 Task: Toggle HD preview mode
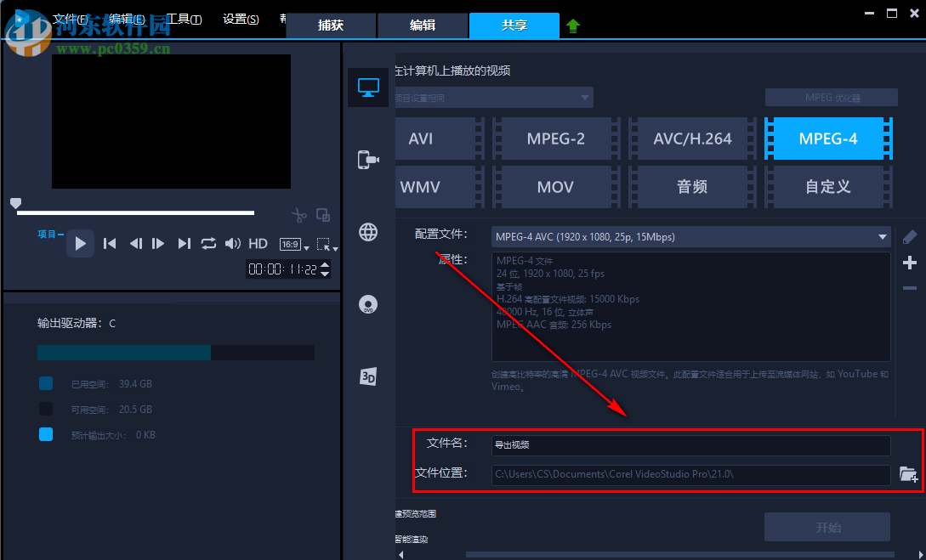[x=258, y=244]
